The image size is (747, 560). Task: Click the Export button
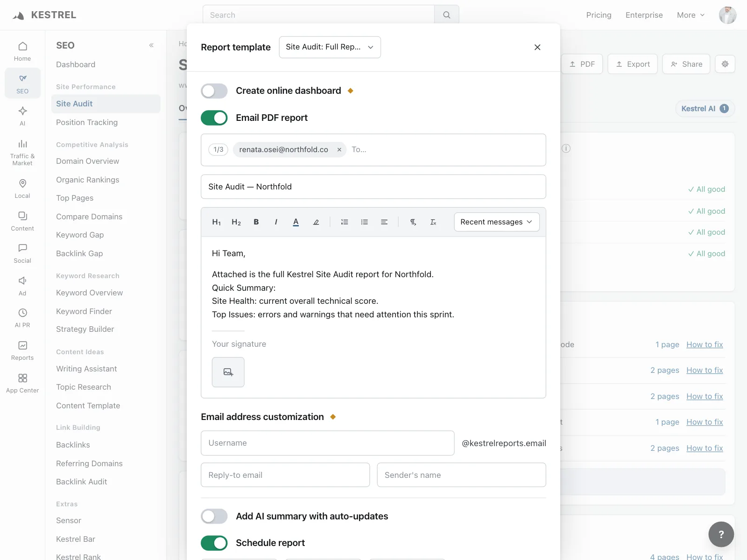coord(633,64)
